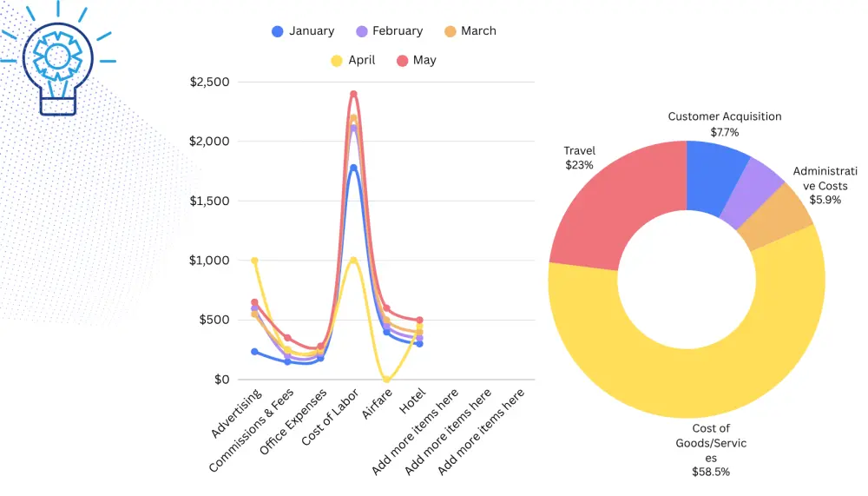Click the January Cost of Labor data point

(353, 168)
